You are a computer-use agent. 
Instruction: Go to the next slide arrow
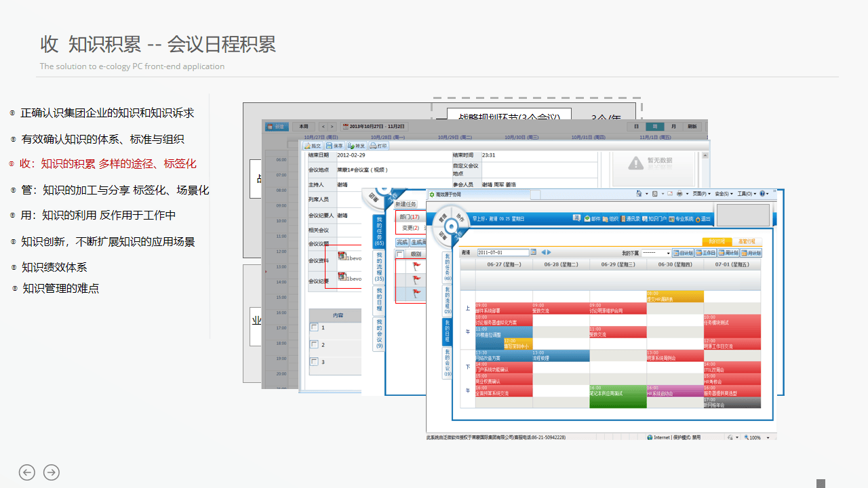pos(52,472)
